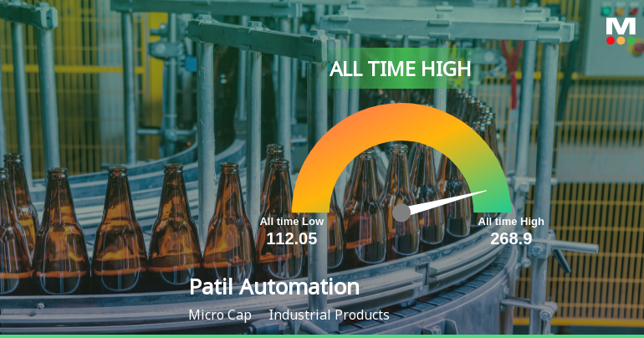Click the gray gauge pivot circle
644x338 pixels.
tap(401, 213)
